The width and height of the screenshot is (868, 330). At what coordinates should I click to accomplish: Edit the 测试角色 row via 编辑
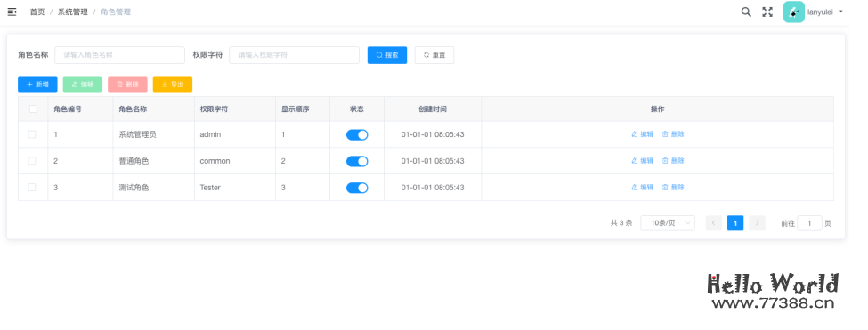[642, 188]
